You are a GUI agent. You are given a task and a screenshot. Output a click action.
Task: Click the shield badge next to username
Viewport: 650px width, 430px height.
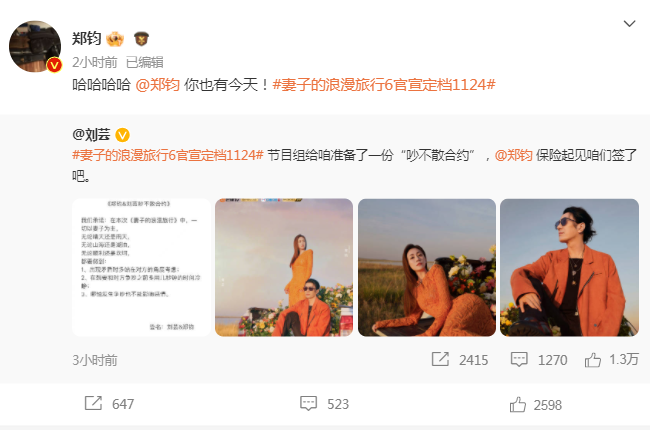[141, 39]
